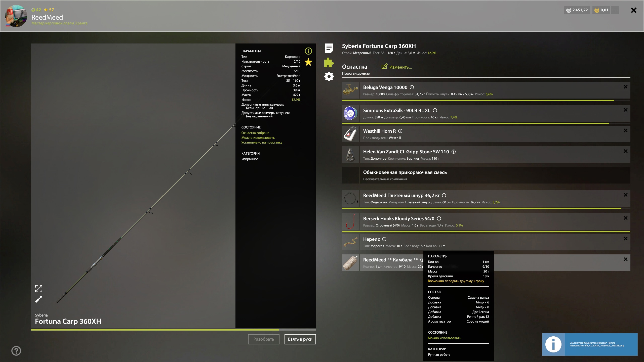Viewport: 644px width, 362px height.
Task: Open the help question mark icon
Action: click(x=16, y=351)
